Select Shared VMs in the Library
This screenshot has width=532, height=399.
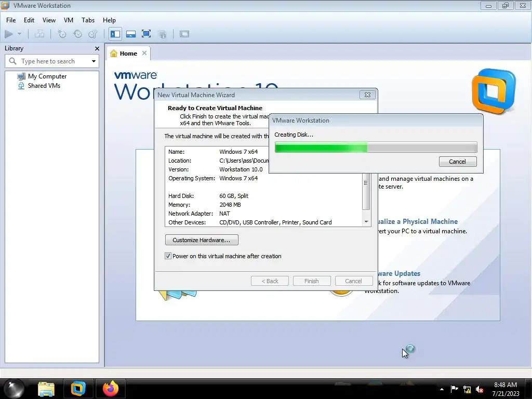tap(44, 86)
